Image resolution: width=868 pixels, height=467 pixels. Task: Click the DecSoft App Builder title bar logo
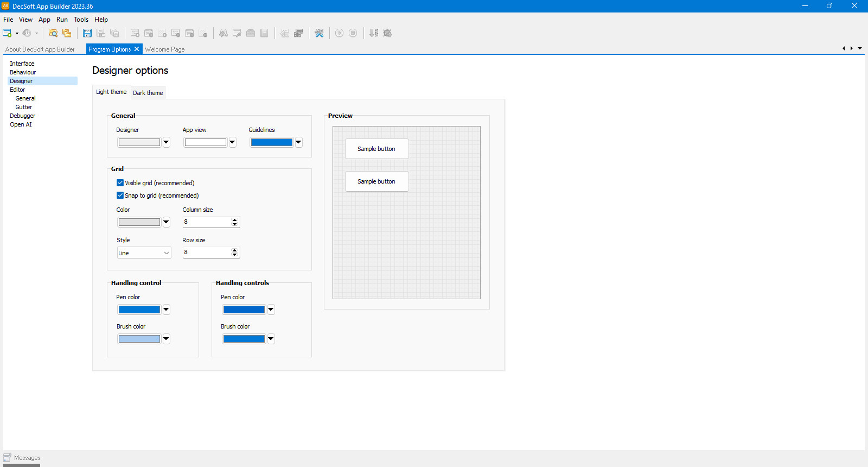5,6
